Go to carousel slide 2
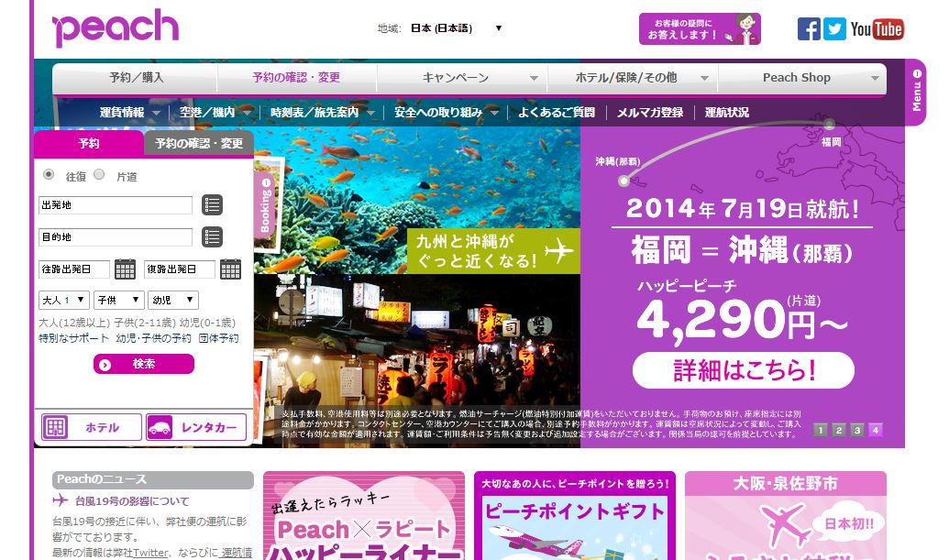Image resolution: width=949 pixels, height=560 pixels. coord(839,430)
